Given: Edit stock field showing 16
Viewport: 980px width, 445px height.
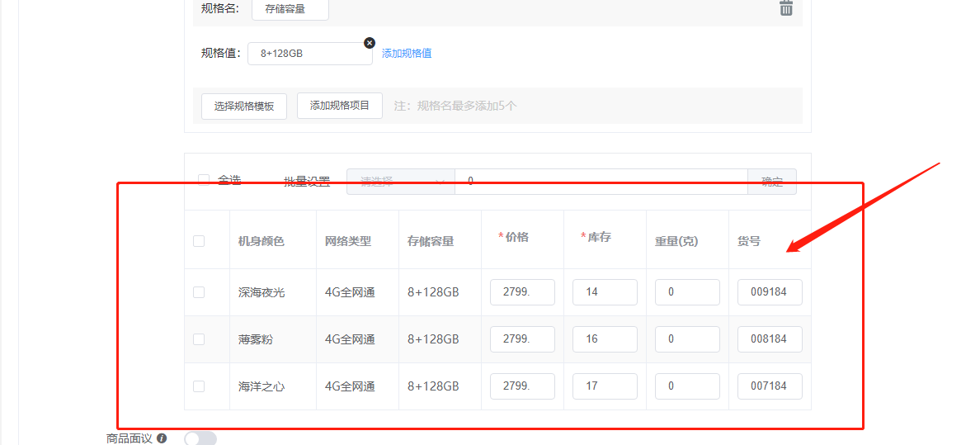Looking at the screenshot, I should point(605,339).
